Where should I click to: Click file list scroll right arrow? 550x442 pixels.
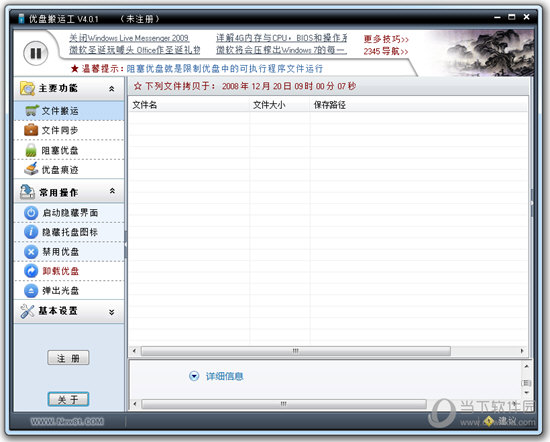522,351
